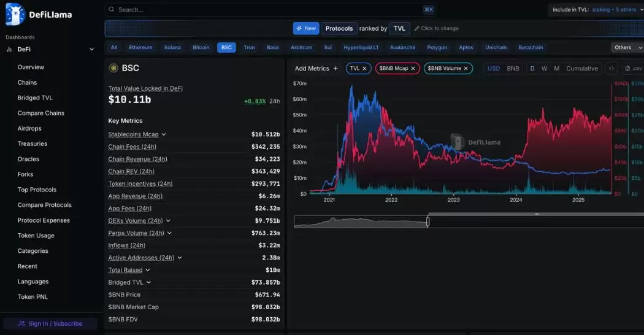Select the Polygon chain tab

point(437,47)
